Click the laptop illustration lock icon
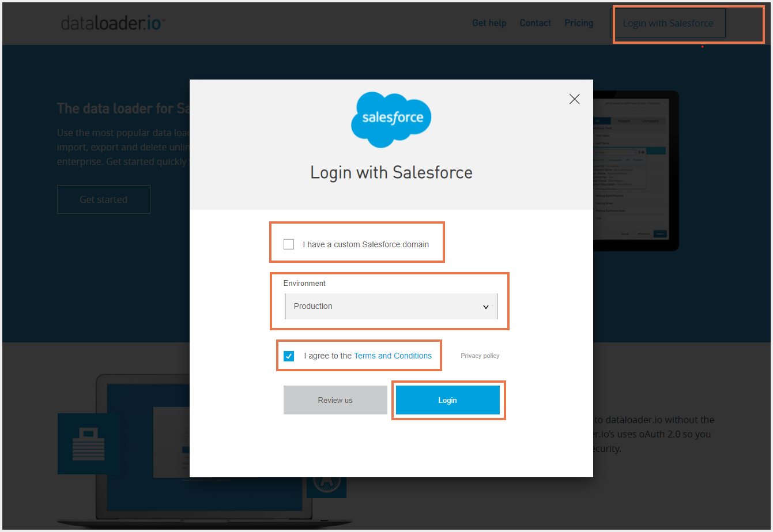Viewport: 773px width, 532px height. [x=88, y=443]
